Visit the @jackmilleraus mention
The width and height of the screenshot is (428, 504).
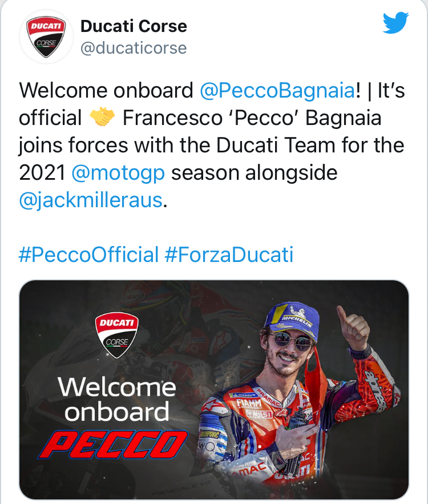tap(91, 200)
